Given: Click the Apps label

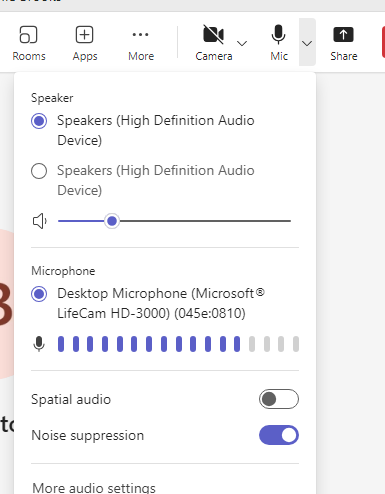Looking at the screenshot, I should coord(85,57).
